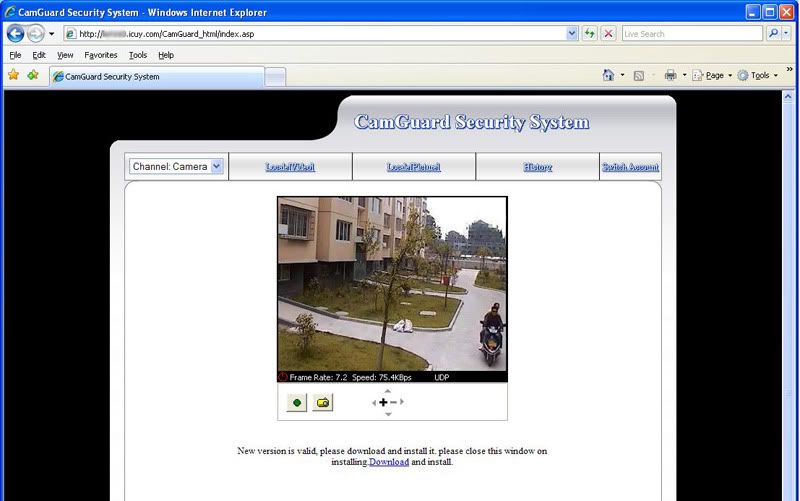Click the Live Search magnifier button
The image size is (800, 501).
tap(773, 34)
